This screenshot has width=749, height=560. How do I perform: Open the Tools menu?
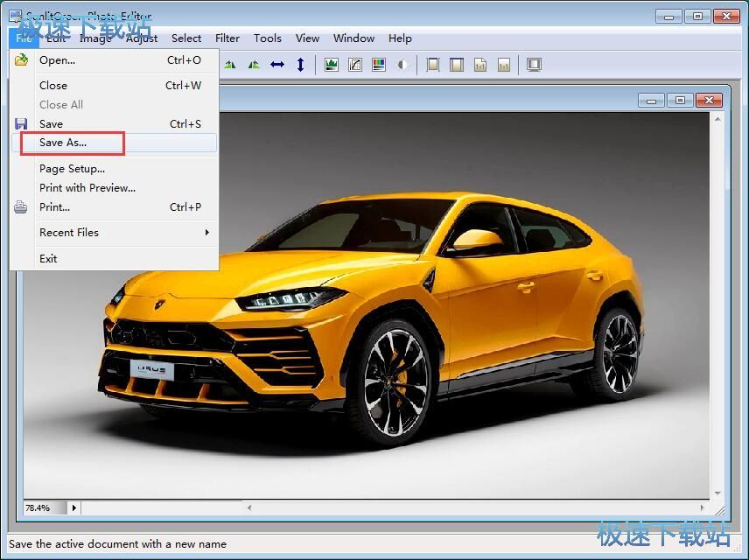point(268,38)
